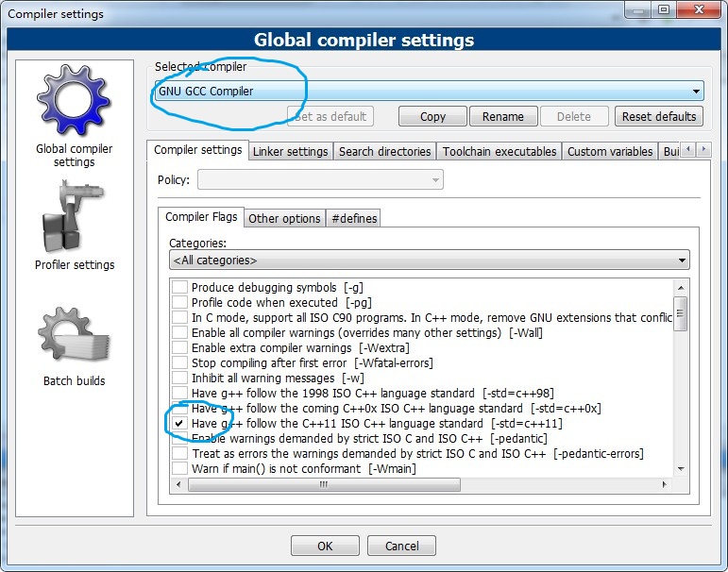Uncheck C++11 ISO language standard
728x572 pixels.
tap(179, 423)
